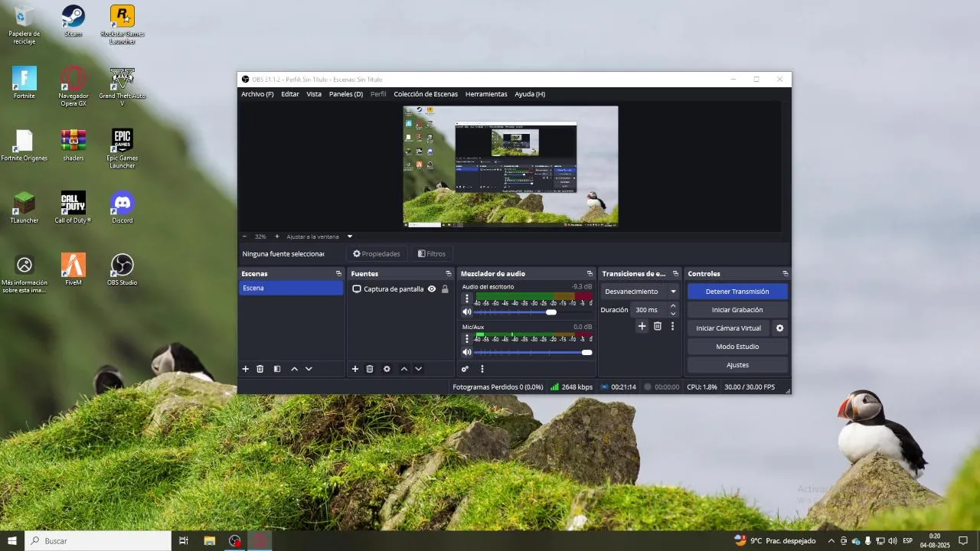This screenshot has width=980, height=551.
Task: Undock the Escenas panel
Action: coord(338,273)
